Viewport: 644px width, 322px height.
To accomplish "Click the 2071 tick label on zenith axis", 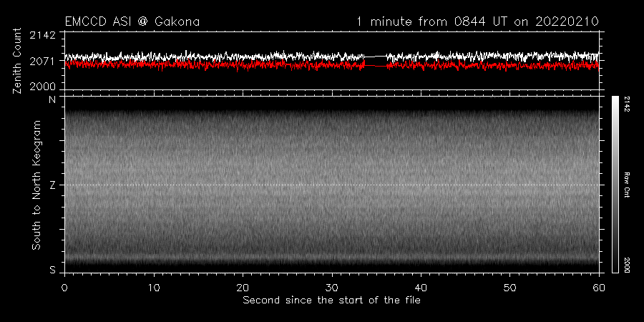I will (x=43, y=61).
